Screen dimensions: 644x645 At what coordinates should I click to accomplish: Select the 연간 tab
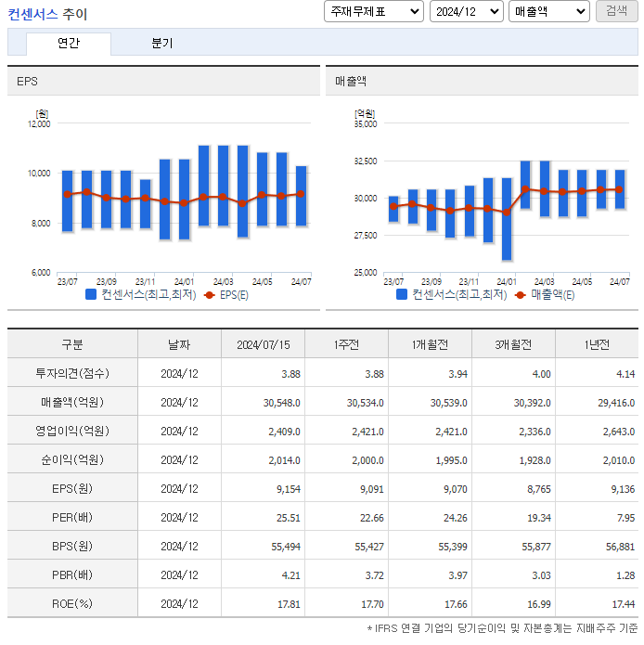tap(69, 44)
